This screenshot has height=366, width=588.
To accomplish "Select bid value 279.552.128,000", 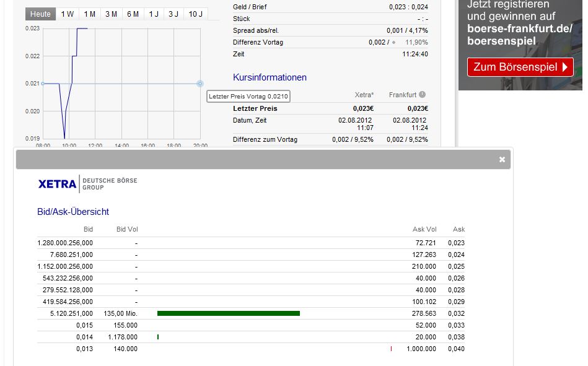I will pos(68,290).
